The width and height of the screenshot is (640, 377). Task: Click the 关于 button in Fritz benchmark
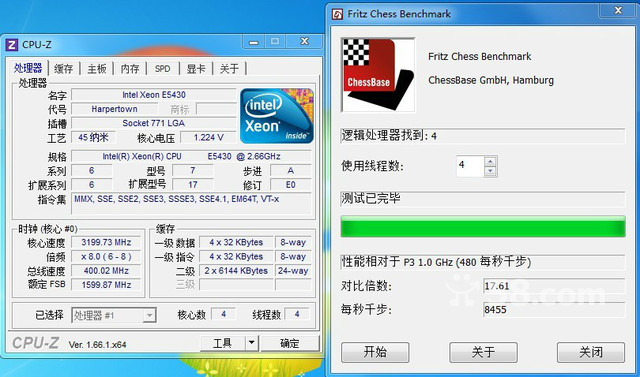483,352
